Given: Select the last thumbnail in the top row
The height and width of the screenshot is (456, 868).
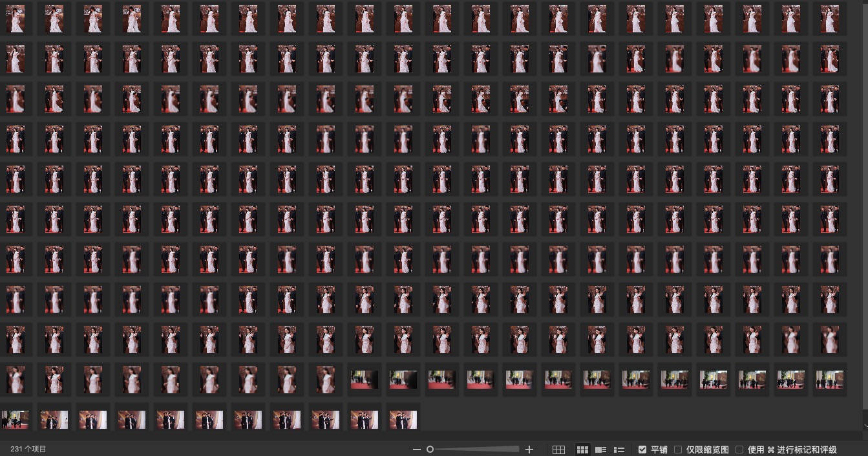Looking at the screenshot, I should click(x=830, y=19).
